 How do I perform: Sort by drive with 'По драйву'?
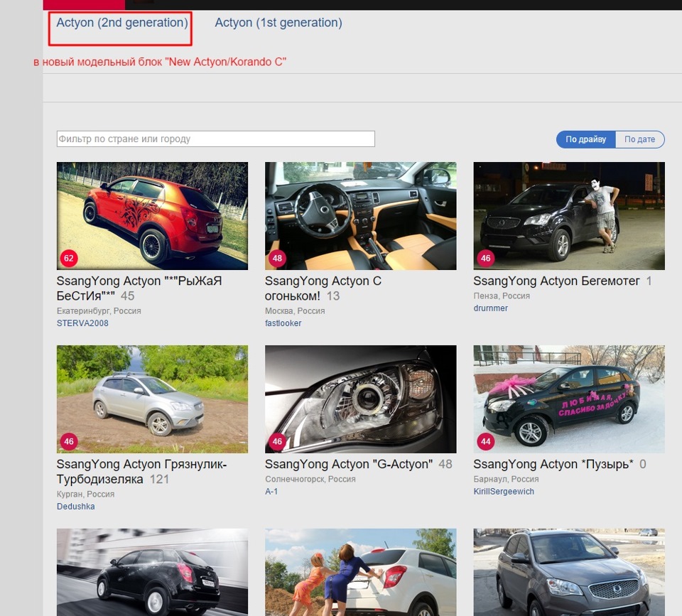pos(585,139)
